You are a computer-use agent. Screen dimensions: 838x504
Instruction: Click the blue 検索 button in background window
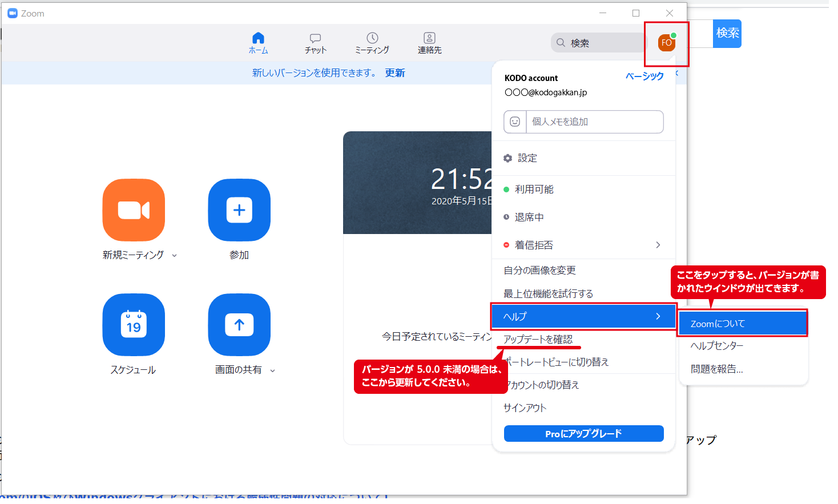(x=727, y=33)
